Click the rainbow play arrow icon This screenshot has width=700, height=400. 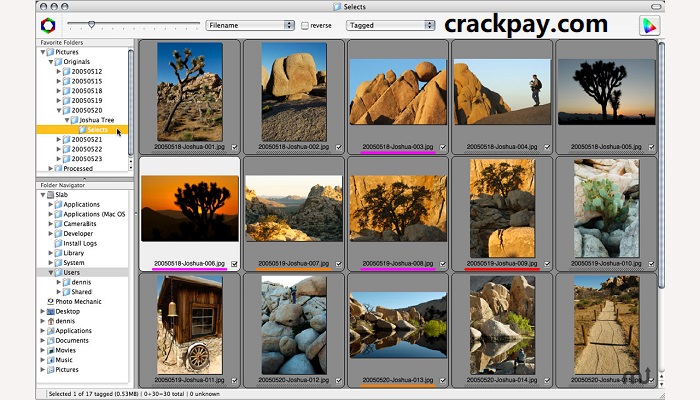pyautogui.click(x=649, y=25)
